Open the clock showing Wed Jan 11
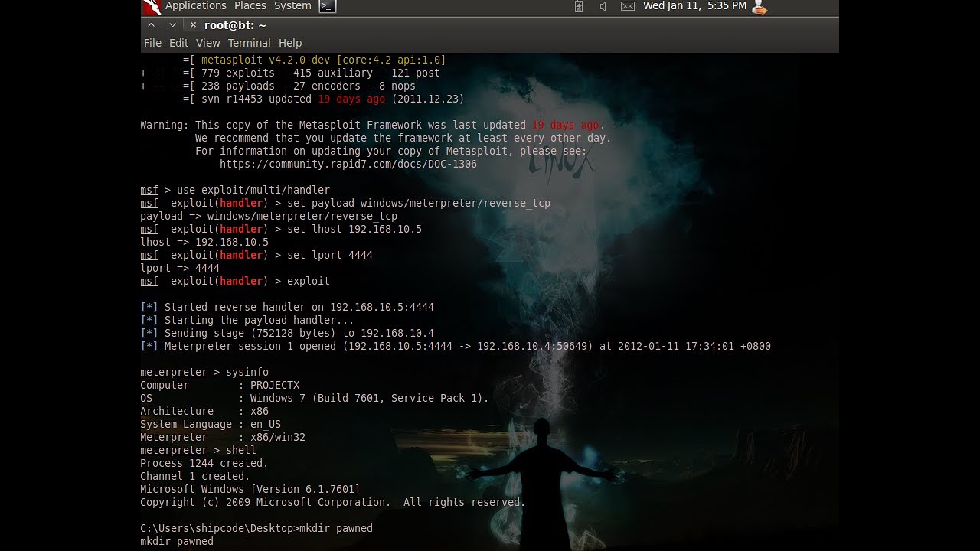This screenshot has height=551, width=980. tap(694, 6)
